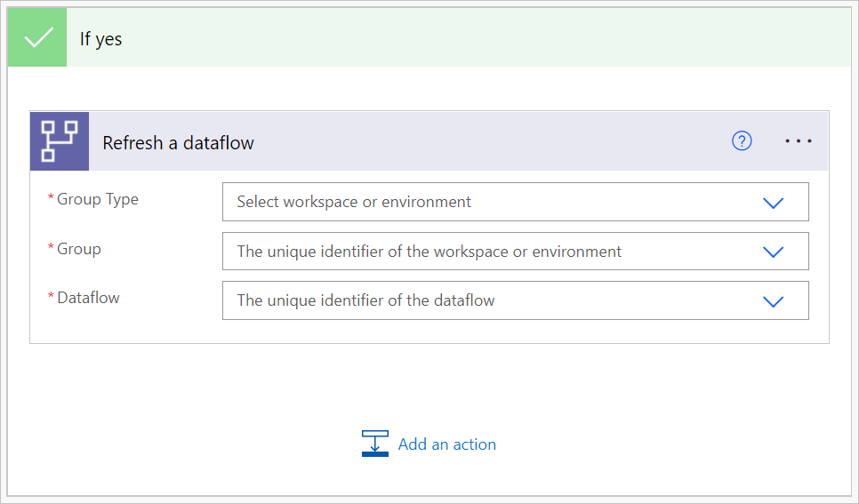Click the purple dataflow connector icon
Screen dimensions: 859x504
[60, 141]
